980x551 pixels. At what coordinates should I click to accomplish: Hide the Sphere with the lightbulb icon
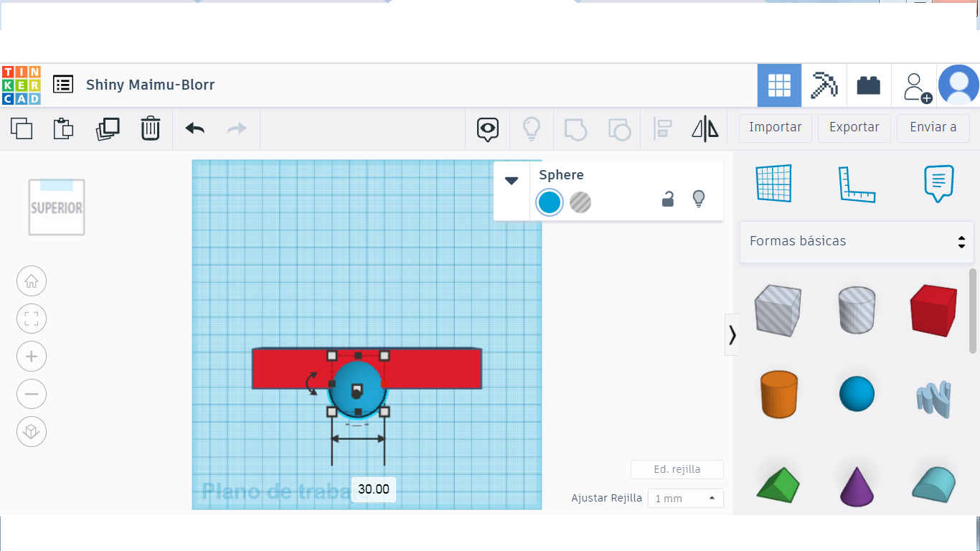pyautogui.click(x=699, y=199)
